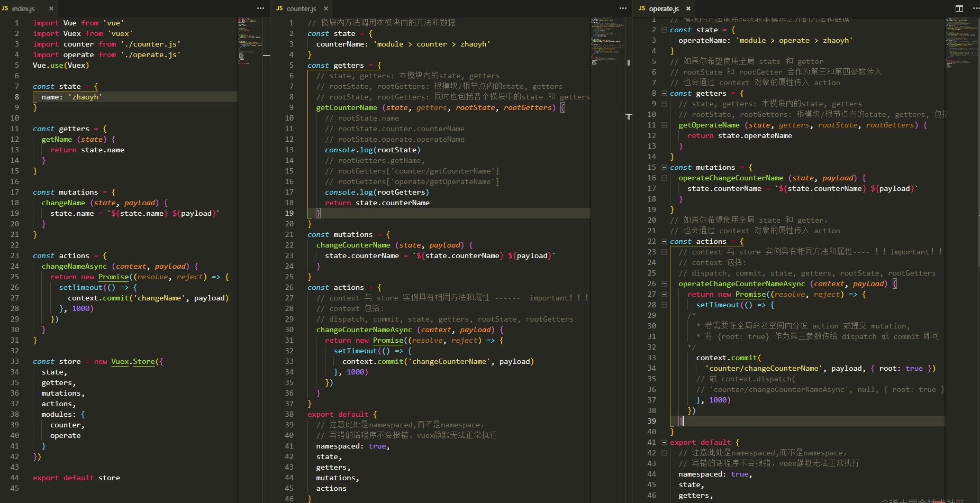Click 'return state.counterName' in counter.js
Image resolution: width=980 pixels, height=503 pixels.
click(x=377, y=203)
